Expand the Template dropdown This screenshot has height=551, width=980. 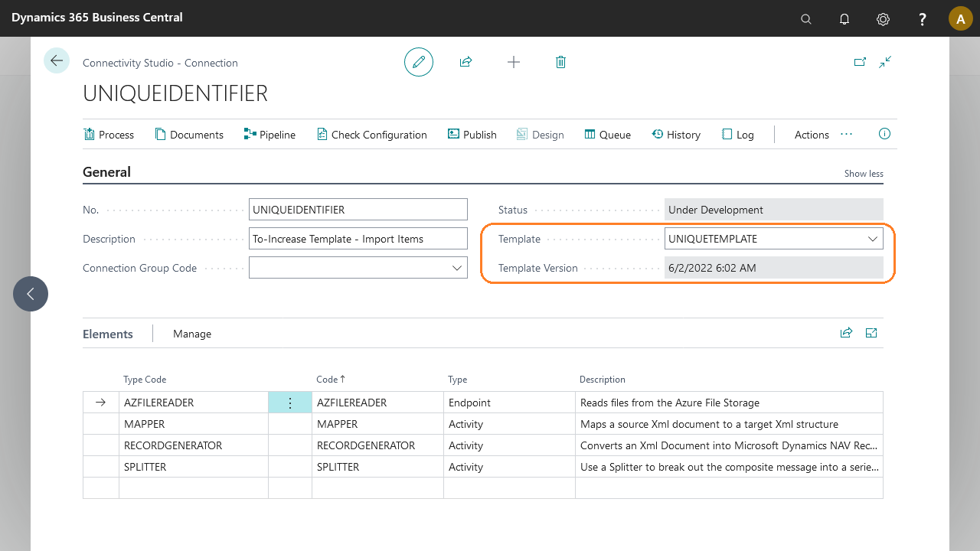[872, 239]
